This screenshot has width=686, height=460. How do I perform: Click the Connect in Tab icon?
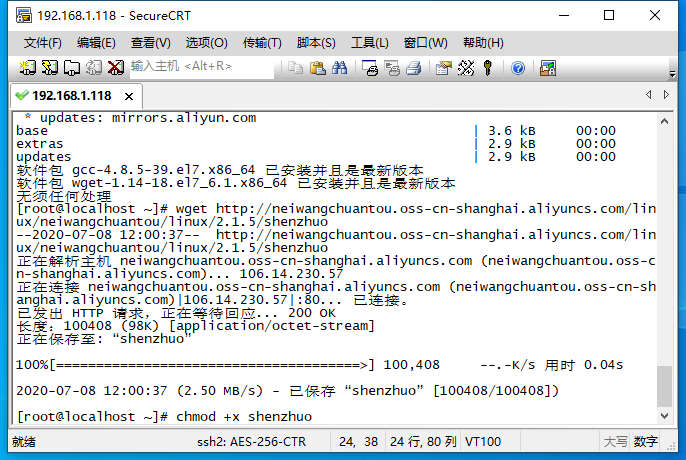point(72,68)
